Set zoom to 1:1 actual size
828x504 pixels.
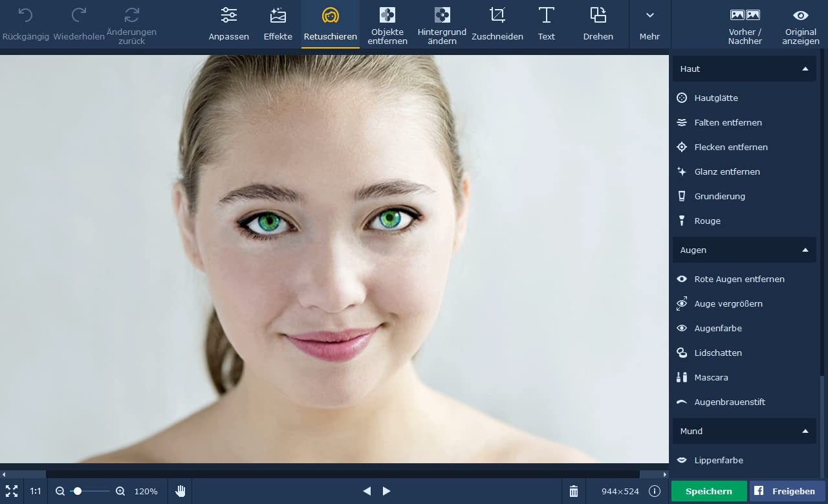pos(36,491)
